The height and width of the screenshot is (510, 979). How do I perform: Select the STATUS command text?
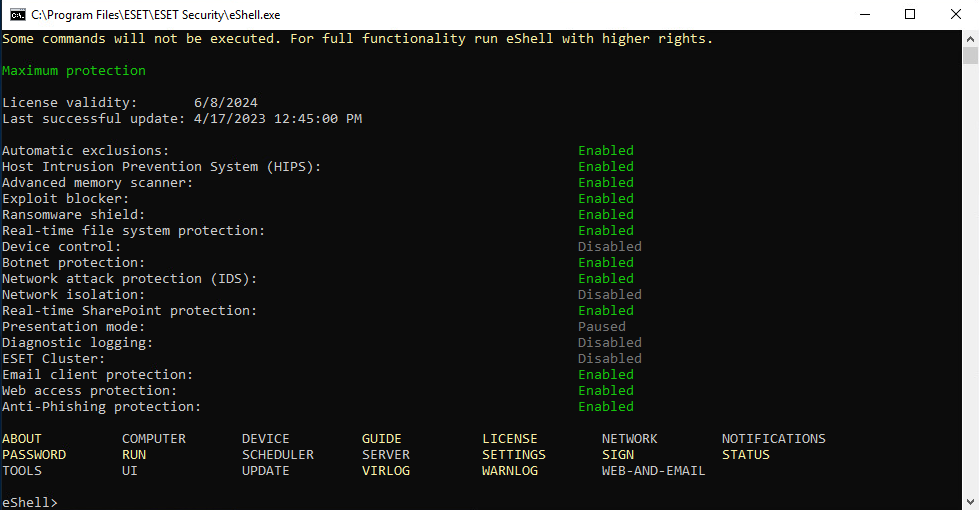click(745, 455)
